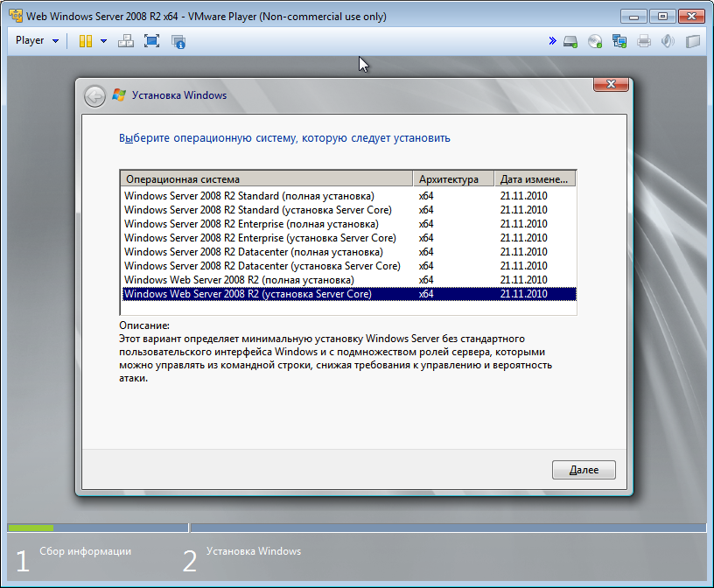Go back in Windows setup
714x588 pixels.
pos(94,96)
